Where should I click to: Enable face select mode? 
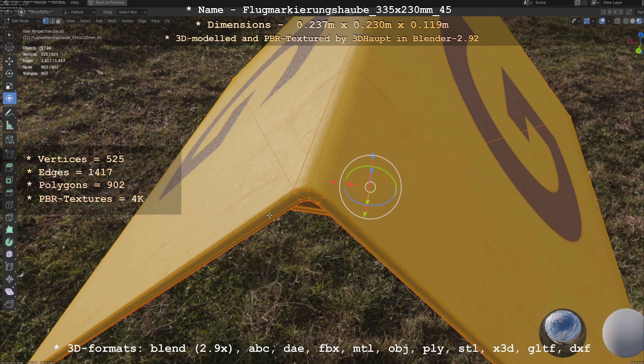(x=58, y=21)
